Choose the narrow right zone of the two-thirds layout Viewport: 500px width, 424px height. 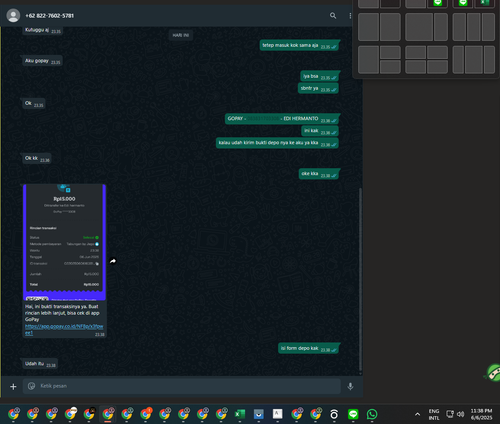441,27
